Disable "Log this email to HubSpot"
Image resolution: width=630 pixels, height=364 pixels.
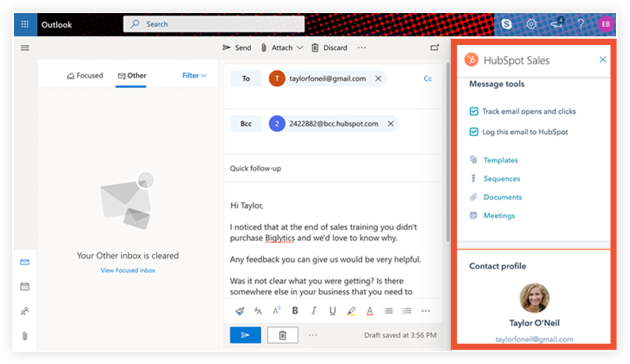click(x=472, y=131)
